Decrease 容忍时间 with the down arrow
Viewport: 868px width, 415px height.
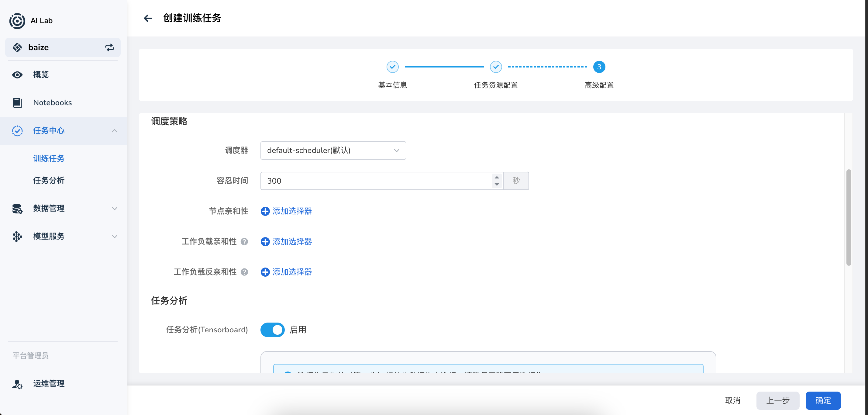click(x=497, y=185)
